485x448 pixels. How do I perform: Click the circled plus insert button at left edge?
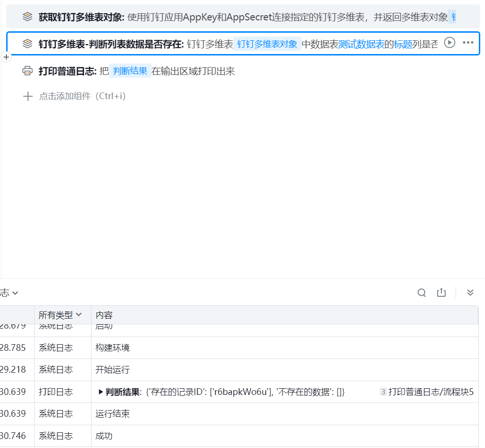[x=6, y=57]
